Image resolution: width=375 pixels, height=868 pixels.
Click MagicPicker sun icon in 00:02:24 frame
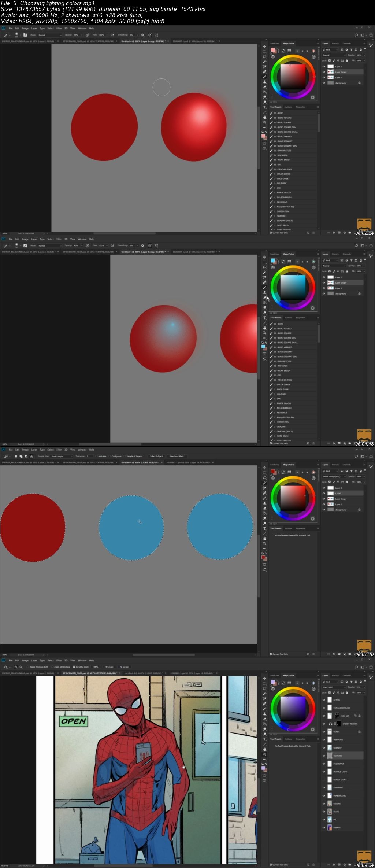[x=313, y=51]
